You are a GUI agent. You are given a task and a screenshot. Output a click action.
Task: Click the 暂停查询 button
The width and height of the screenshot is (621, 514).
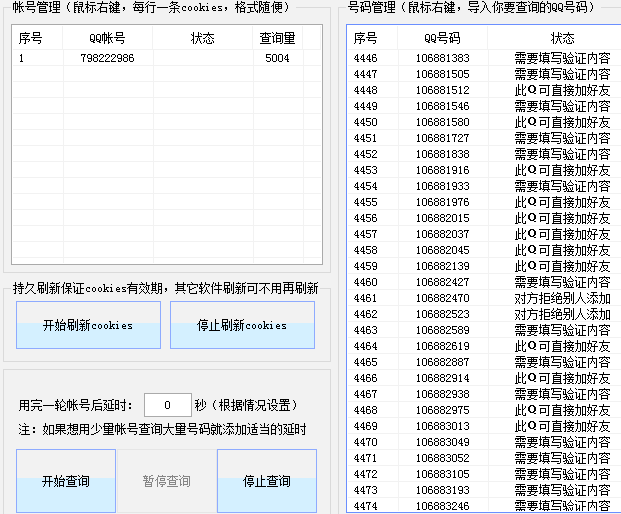(166, 481)
